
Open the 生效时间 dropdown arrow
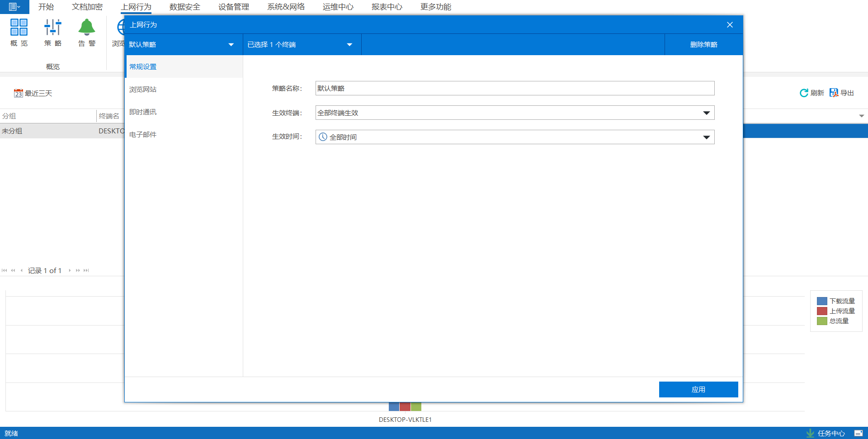pos(706,137)
